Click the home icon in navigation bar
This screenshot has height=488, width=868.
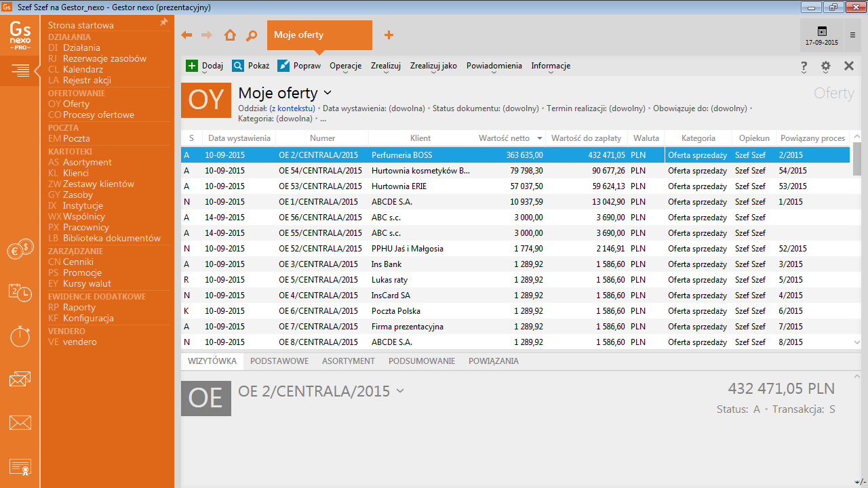pyautogui.click(x=230, y=35)
